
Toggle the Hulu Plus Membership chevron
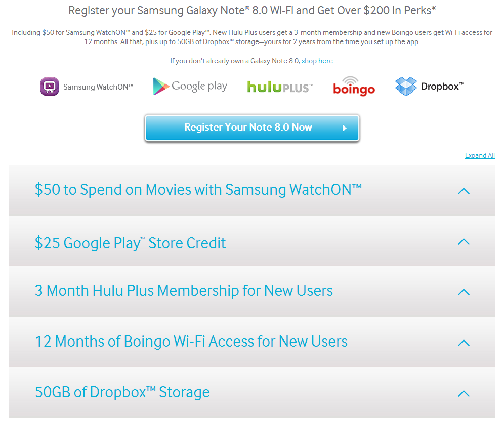[x=463, y=292]
